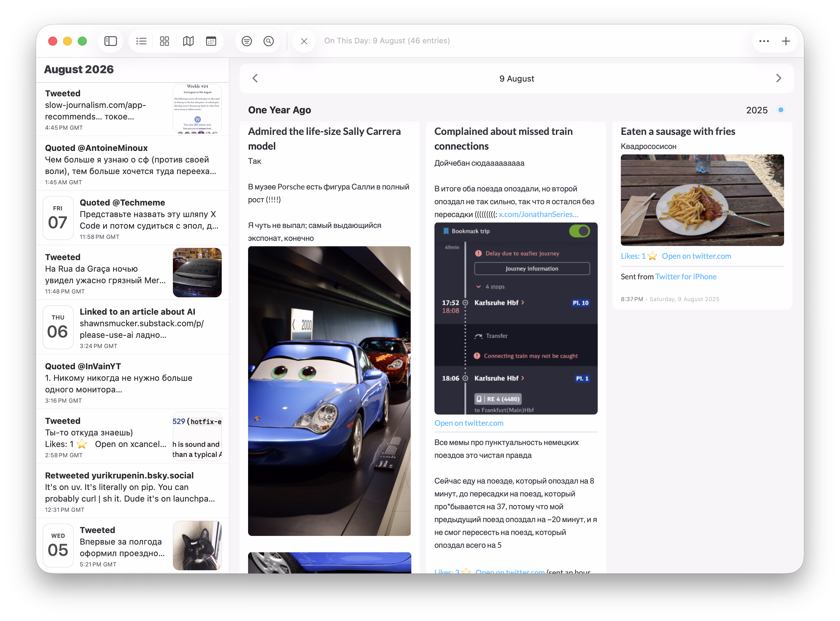Open train tweet on twitter.com link
Screen dimensions: 840x621
(469, 423)
